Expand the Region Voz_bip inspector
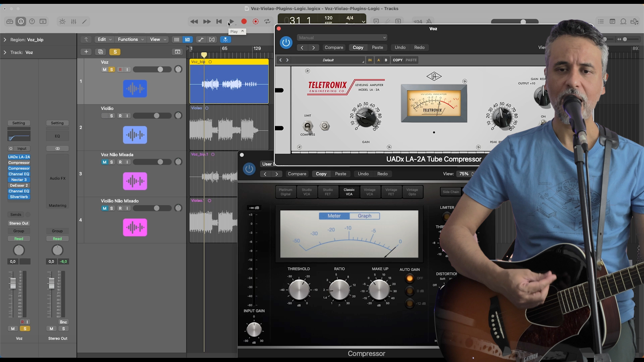644x362 pixels. (x=5, y=40)
